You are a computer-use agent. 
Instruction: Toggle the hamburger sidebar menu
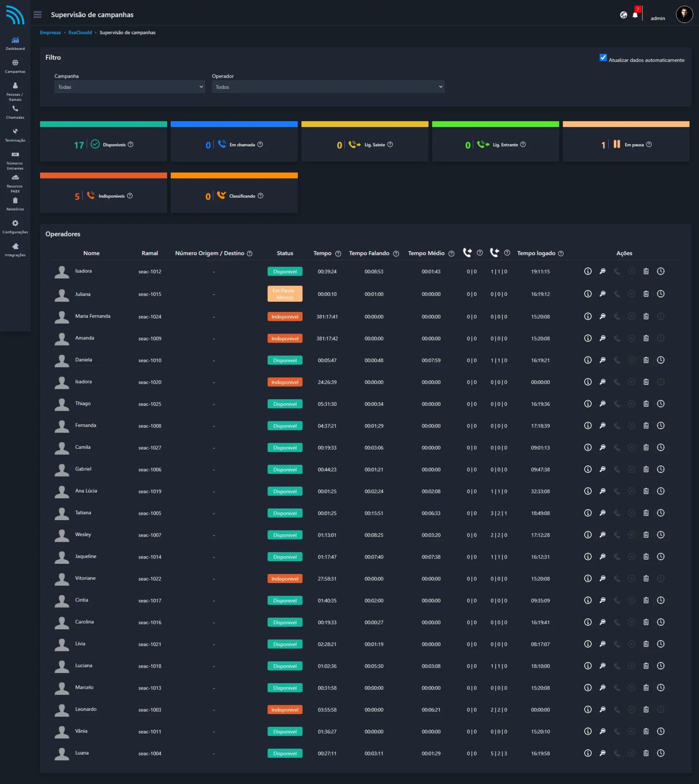click(x=38, y=15)
